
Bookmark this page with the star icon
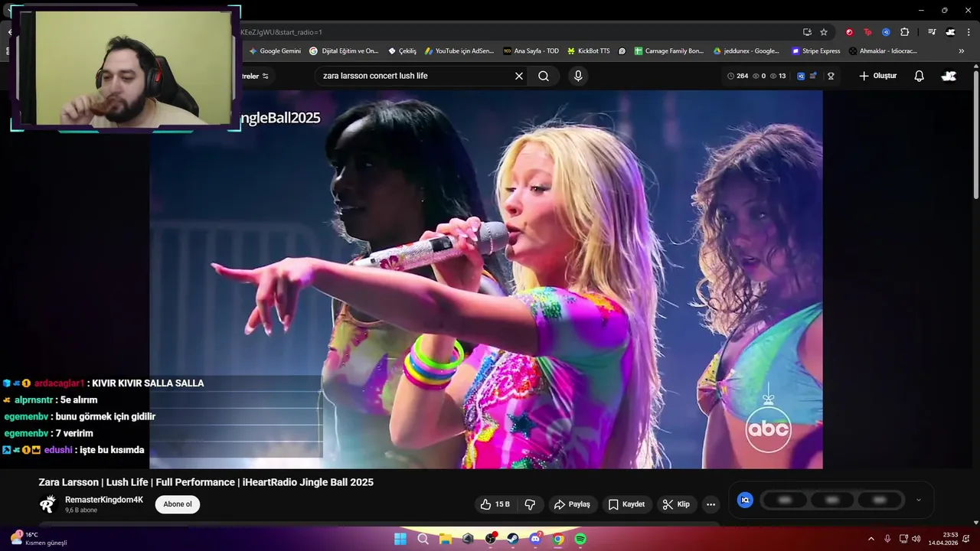(824, 32)
